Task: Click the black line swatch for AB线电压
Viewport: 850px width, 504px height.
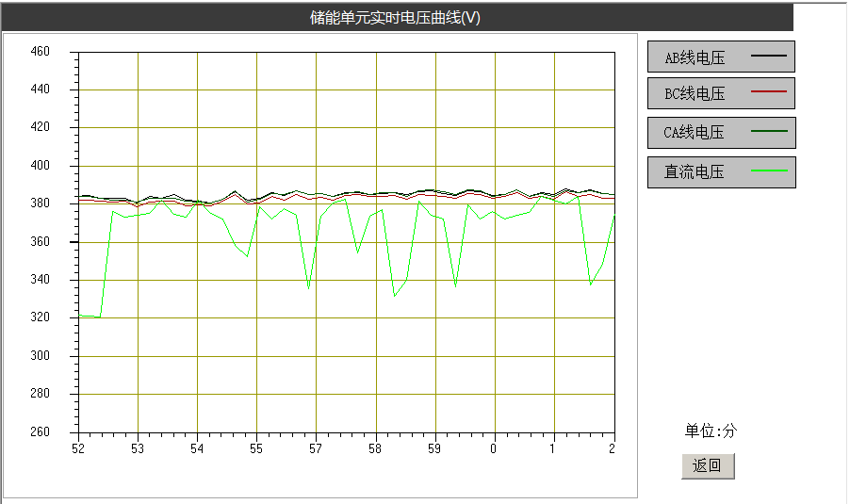Action: (x=768, y=57)
